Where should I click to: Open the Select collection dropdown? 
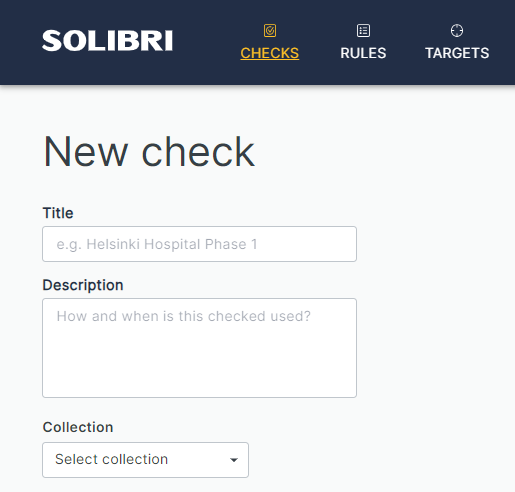[145, 460]
